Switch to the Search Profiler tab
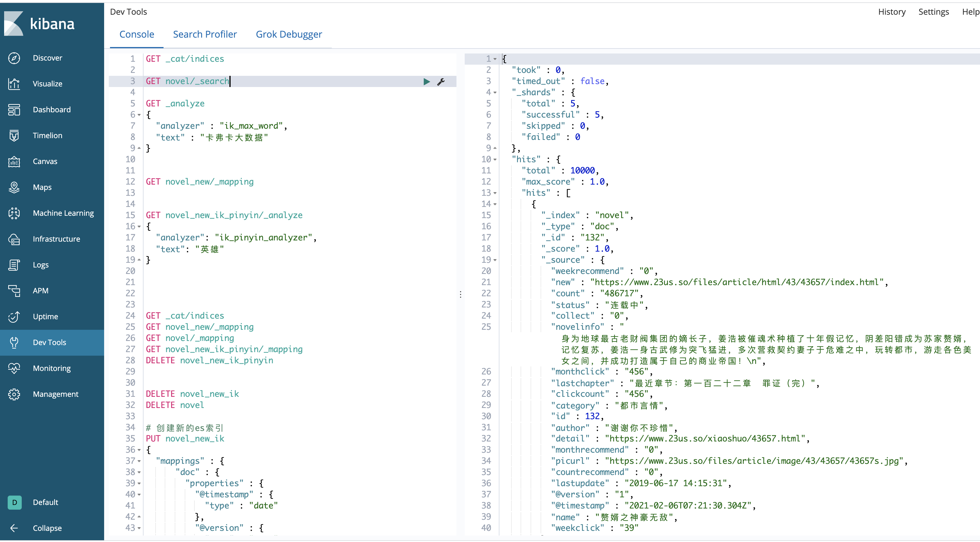The image size is (980, 542). (205, 34)
